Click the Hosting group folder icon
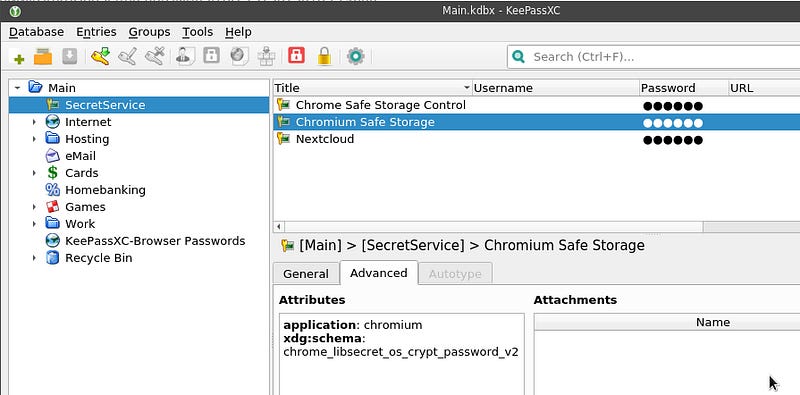 click(x=53, y=138)
